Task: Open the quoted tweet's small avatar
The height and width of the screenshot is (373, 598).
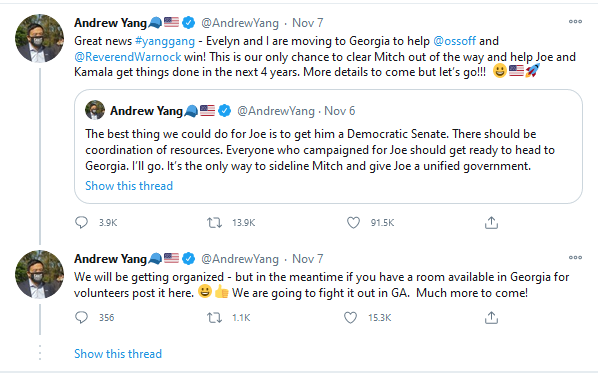Action: pos(95,110)
